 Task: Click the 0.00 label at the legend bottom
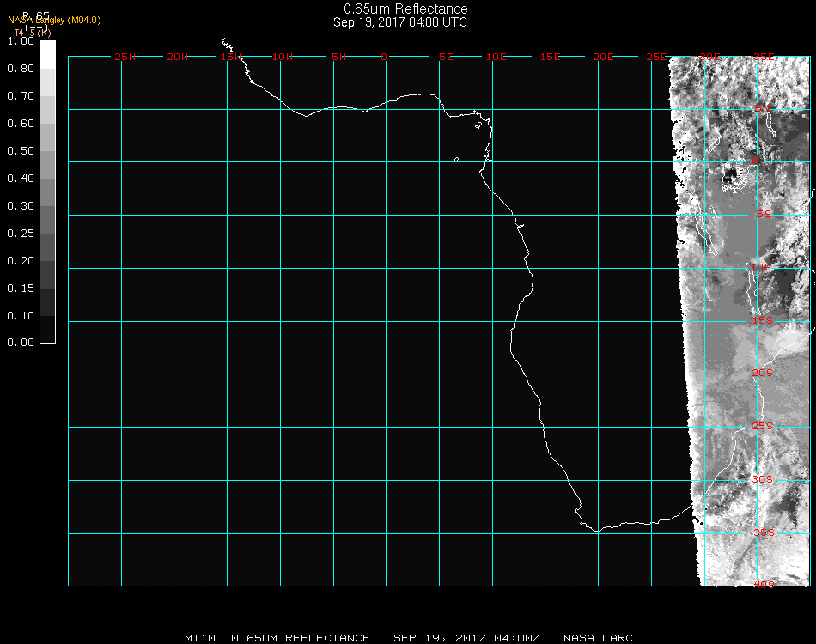point(21,343)
